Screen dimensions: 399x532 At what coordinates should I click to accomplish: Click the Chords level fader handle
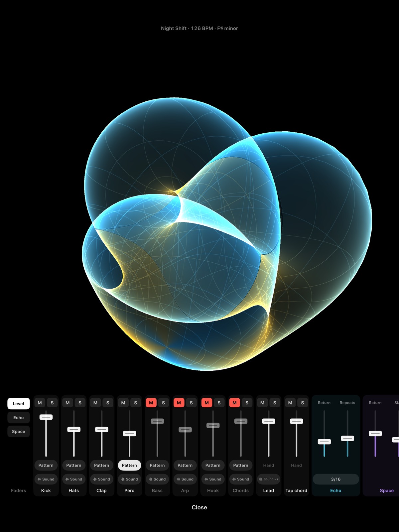click(241, 421)
